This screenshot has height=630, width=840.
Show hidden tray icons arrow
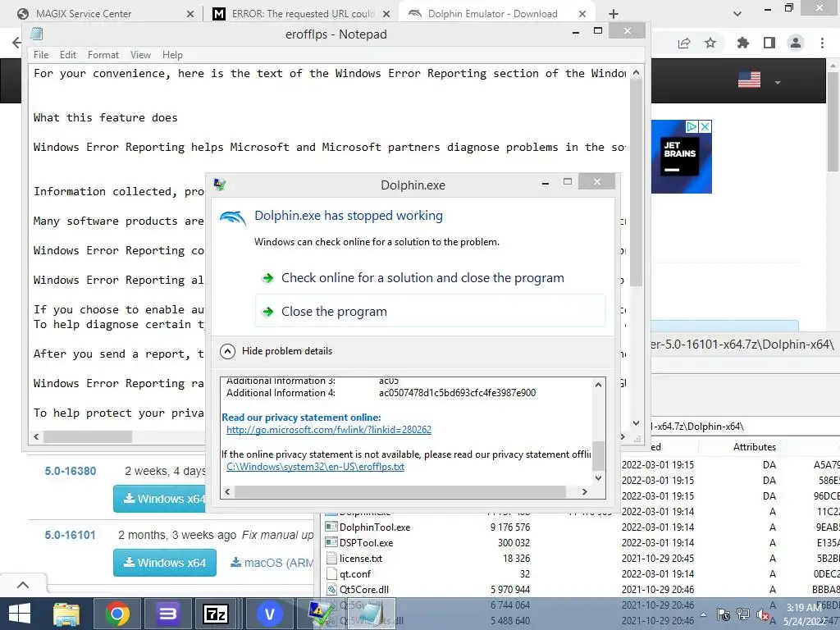coord(703,614)
